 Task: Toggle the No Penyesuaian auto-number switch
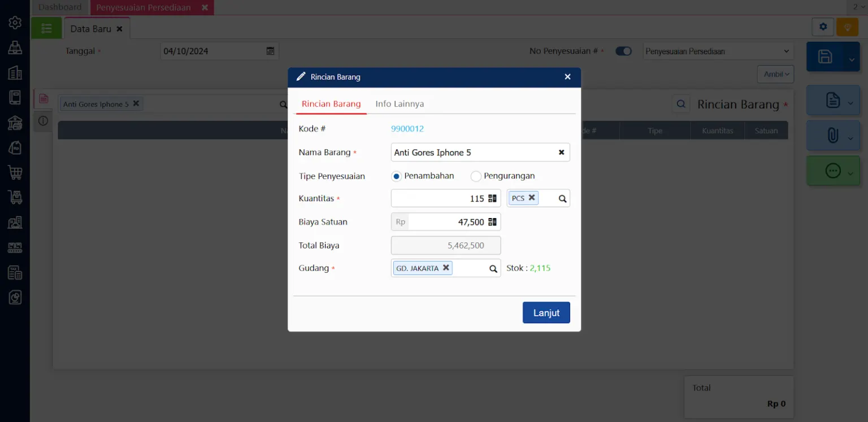click(623, 51)
